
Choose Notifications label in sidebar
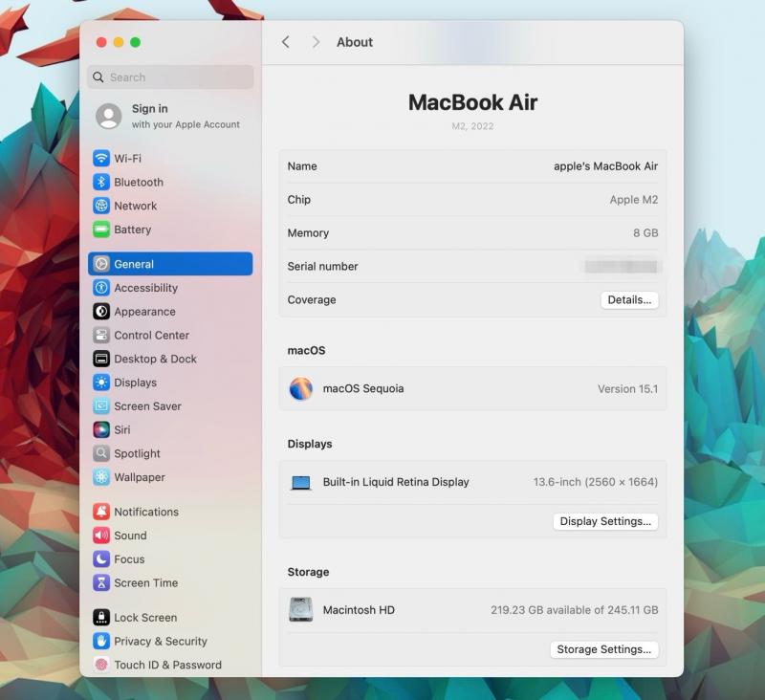(x=146, y=512)
